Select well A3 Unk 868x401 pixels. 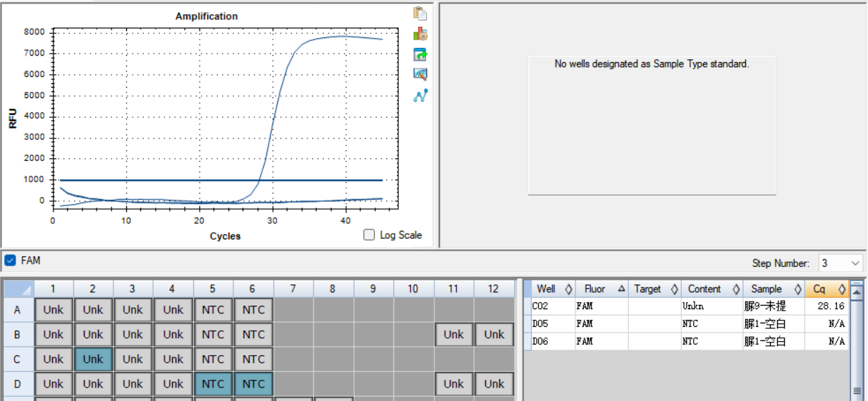pyautogui.click(x=133, y=310)
